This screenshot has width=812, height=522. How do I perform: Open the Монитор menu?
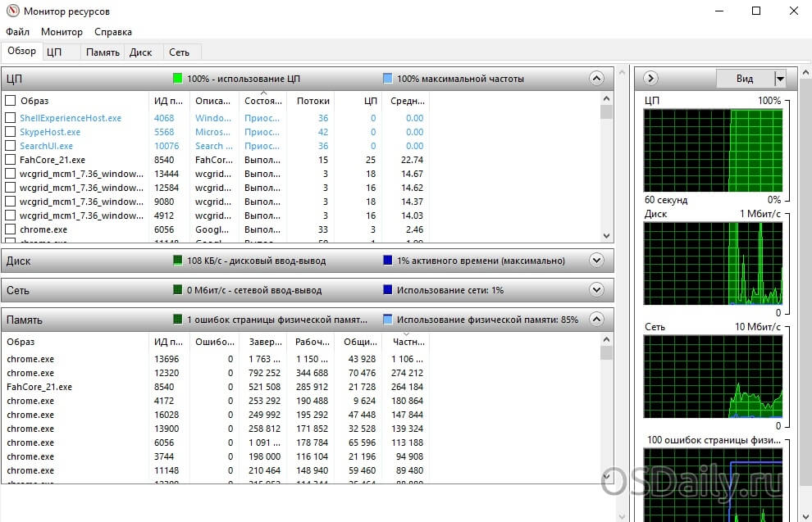[x=62, y=32]
